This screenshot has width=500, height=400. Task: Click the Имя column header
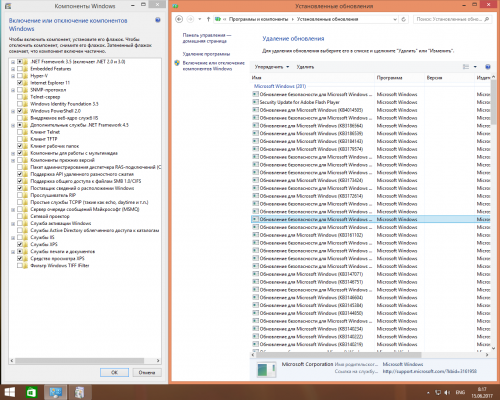313,78
